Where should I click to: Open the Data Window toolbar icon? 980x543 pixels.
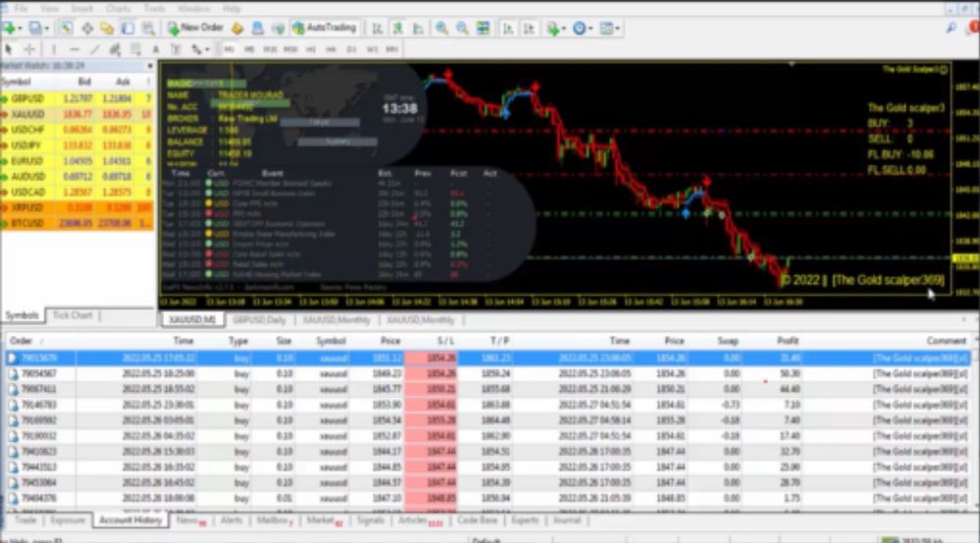87,28
